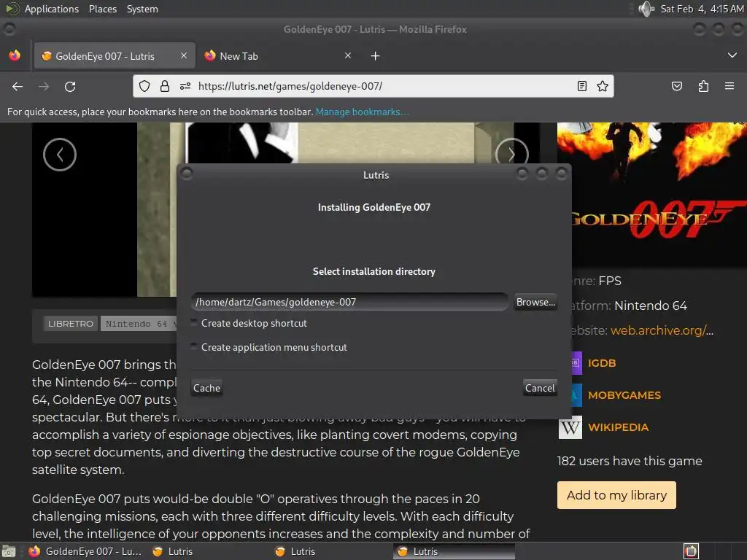Click 'Nintendo 64' platform value
This screenshot has width=747, height=560.
650,306
